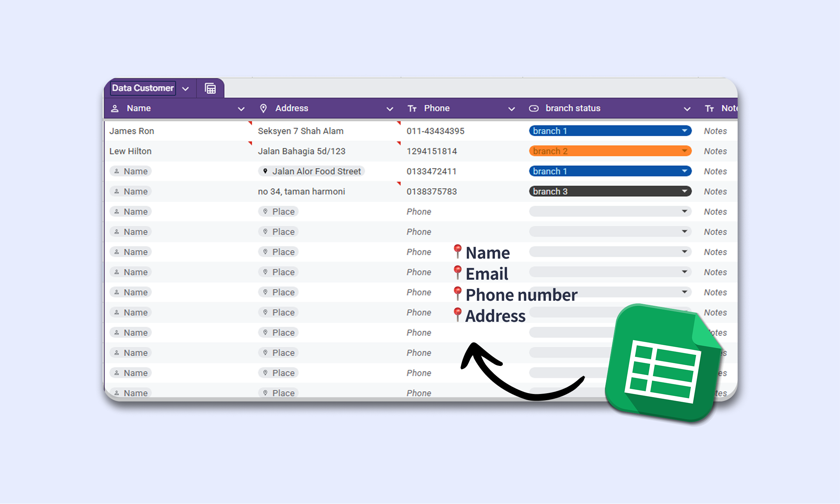Click the James Ron name cell
This screenshot has height=504, width=840.
coord(132,131)
